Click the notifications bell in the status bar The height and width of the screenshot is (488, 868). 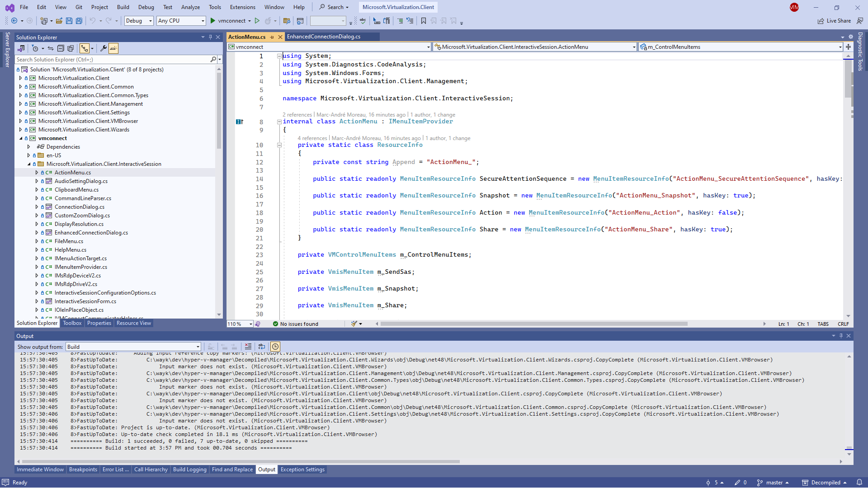click(859, 483)
